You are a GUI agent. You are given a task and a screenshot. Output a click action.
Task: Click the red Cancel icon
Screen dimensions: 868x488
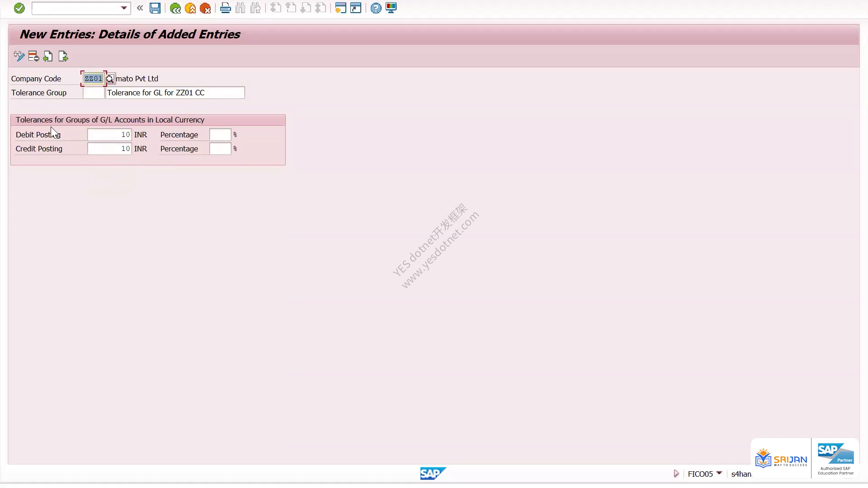(x=205, y=8)
